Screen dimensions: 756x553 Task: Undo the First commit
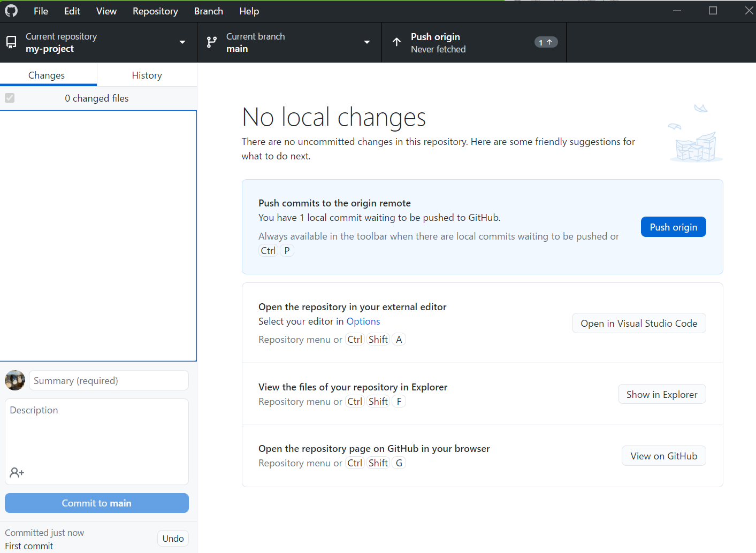pyautogui.click(x=173, y=538)
